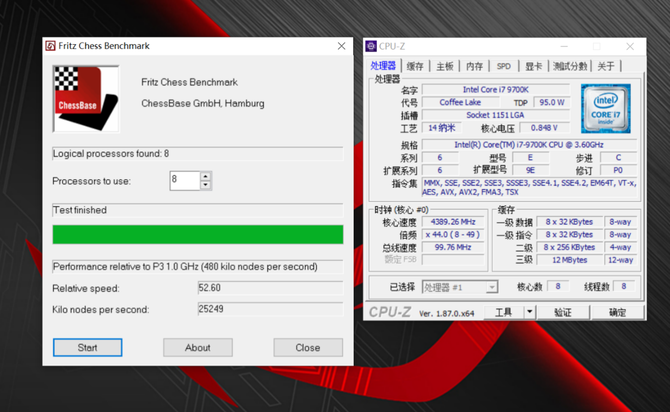
Task: Open the About dialog in Fritz
Action: pos(198,347)
